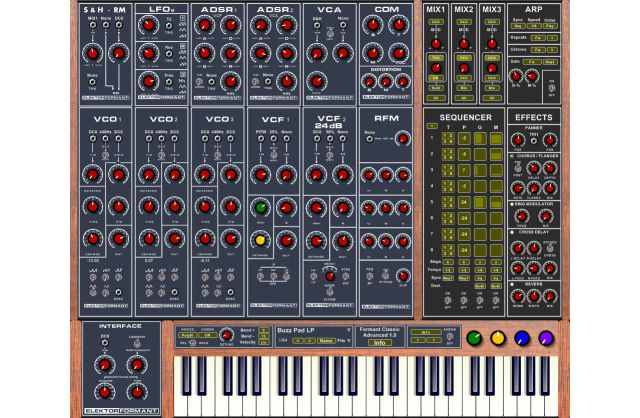640x418 pixels.
Task: Open the Voices Poly8 selector
Action: (187, 335)
